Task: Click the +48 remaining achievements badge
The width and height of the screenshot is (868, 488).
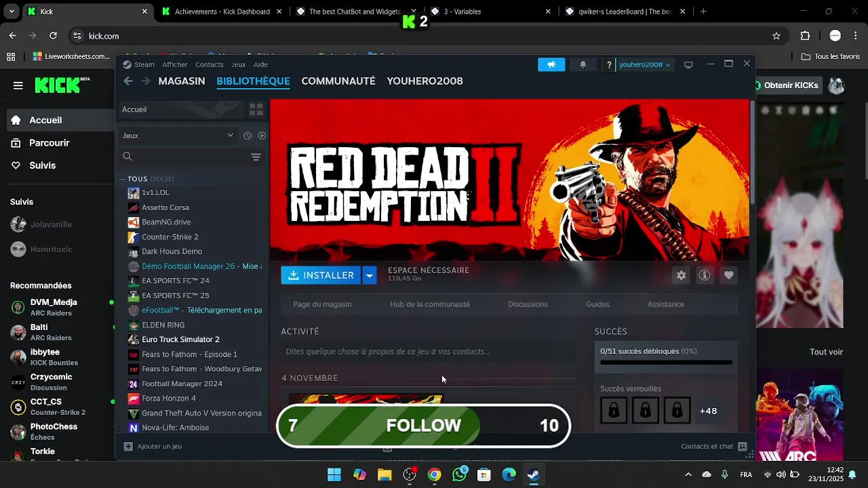Action: pyautogui.click(x=708, y=411)
